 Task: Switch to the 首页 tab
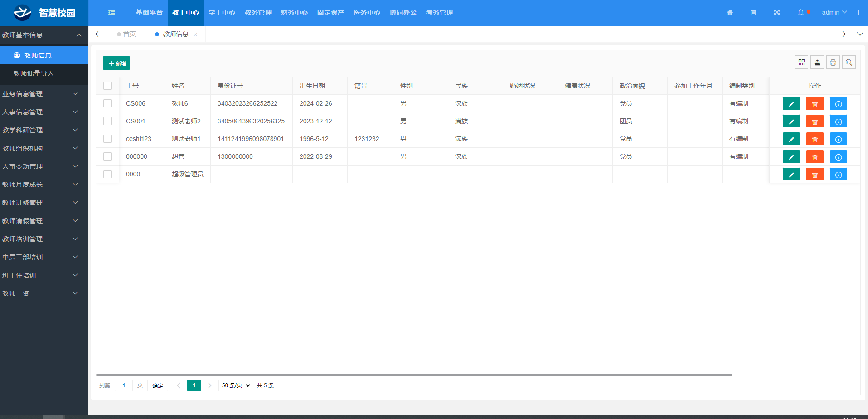click(x=129, y=34)
